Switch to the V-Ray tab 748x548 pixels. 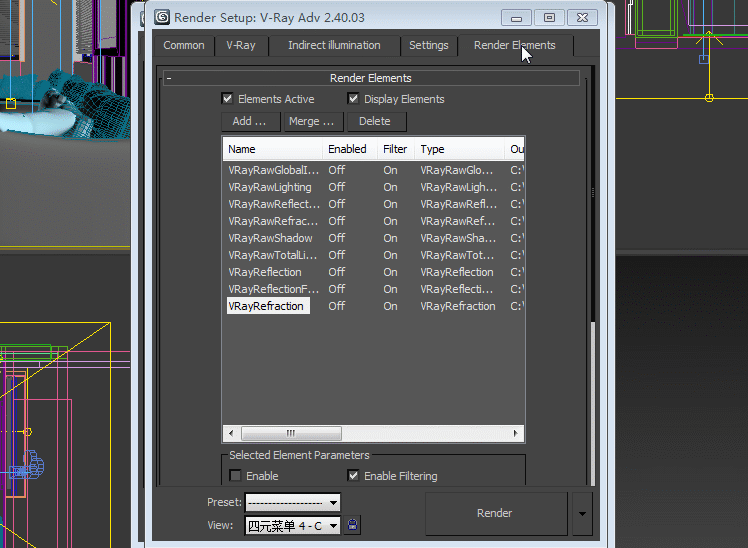click(240, 45)
